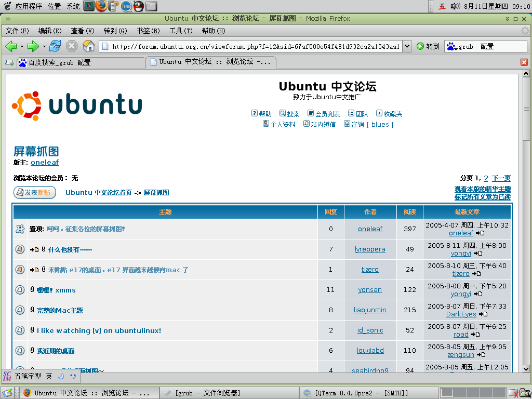Open the 帮助(H) menu
Screen dimensions: 532x399
point(214,31)
